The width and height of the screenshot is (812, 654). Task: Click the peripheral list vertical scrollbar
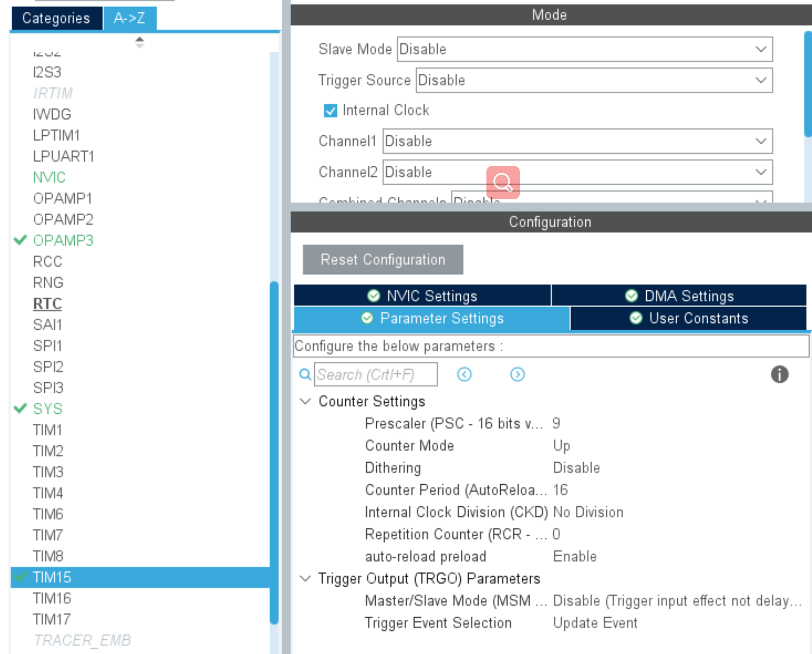pos(274,453)
